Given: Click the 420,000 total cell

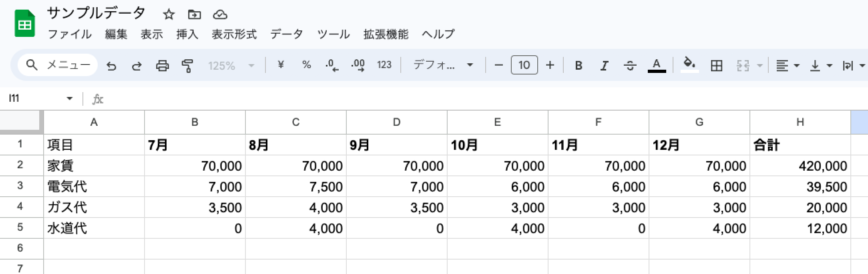Looking at the screenshot, I should [800, 165].
